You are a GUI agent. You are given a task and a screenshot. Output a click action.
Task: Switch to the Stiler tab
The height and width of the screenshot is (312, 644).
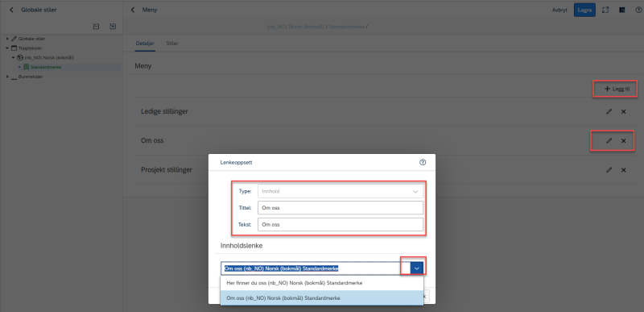click(x=172, y=44)
